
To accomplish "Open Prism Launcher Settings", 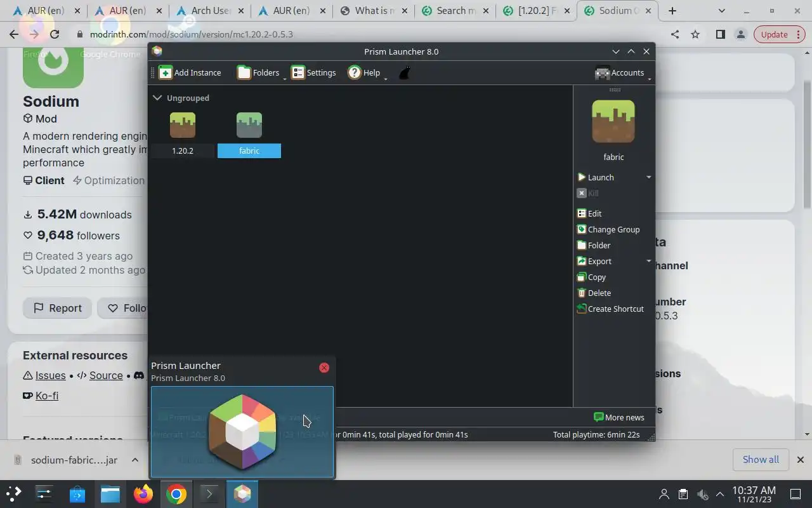I will 313,72.
